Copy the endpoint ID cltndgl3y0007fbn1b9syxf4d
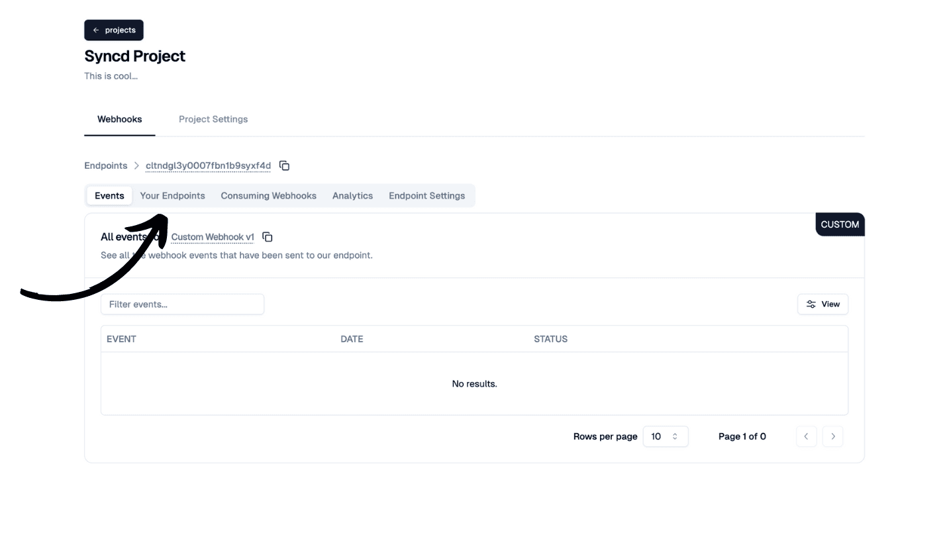The width and height of the screenshot is (951, 560). (284, 165)
